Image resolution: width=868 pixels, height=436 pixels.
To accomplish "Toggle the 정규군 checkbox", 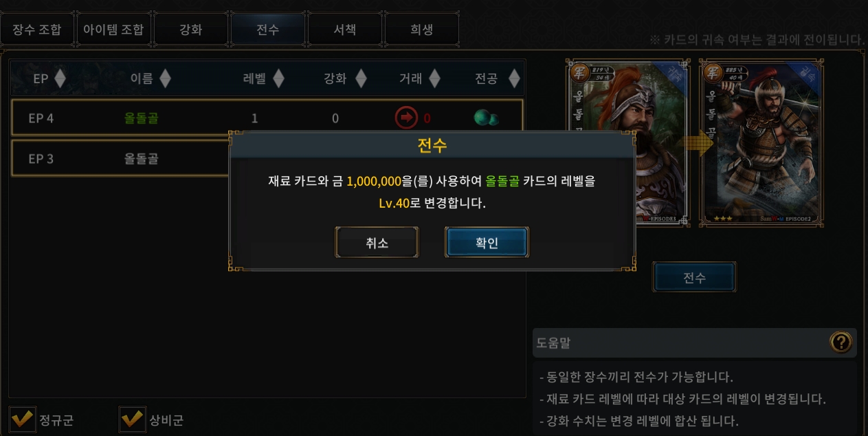I will click(x=22, y=418).
